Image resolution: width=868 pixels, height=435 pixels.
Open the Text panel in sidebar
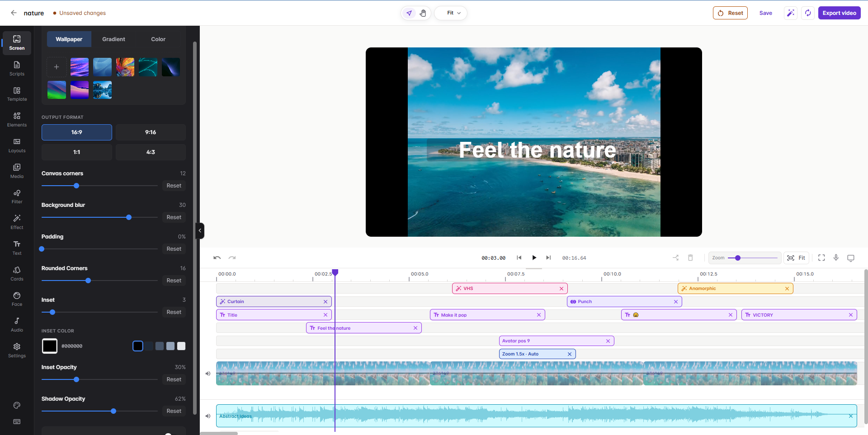[x=17, y=248]
